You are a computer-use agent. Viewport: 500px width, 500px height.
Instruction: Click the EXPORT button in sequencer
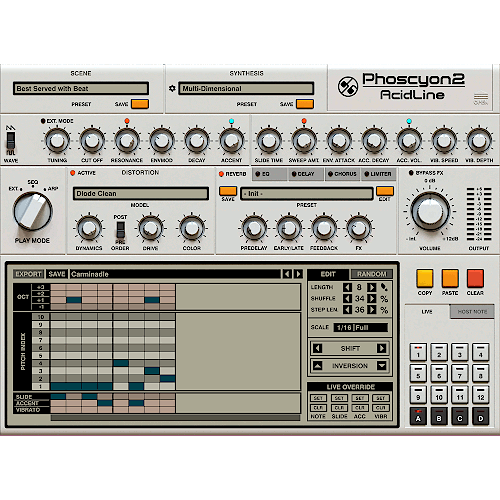28,274
